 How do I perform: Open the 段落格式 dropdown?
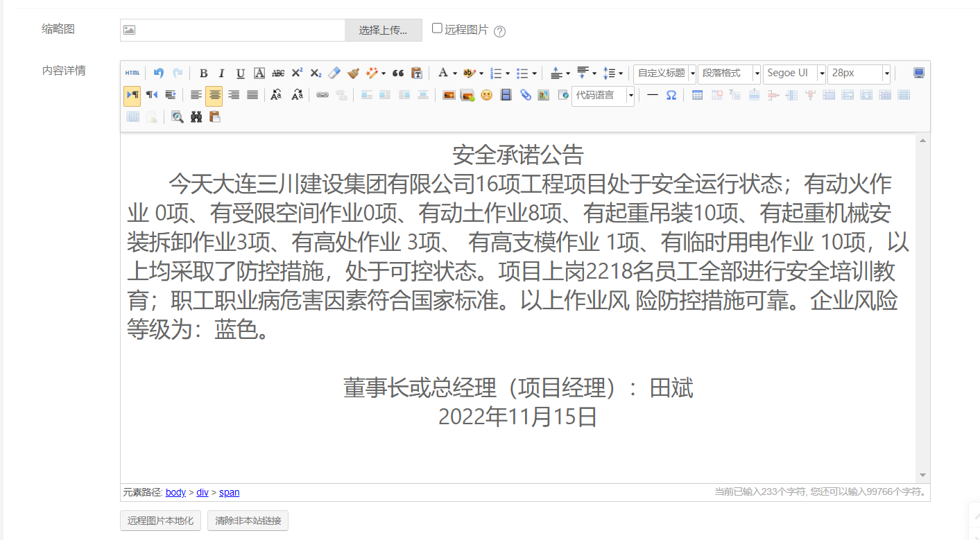(729, 73)
